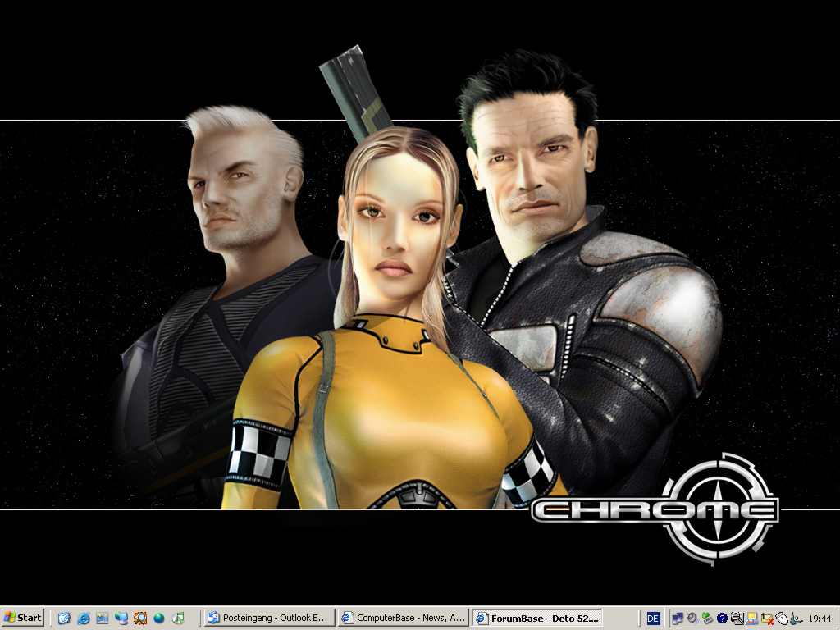Open the DE language bar indicator
840x630 pixels.
point(654,619)
